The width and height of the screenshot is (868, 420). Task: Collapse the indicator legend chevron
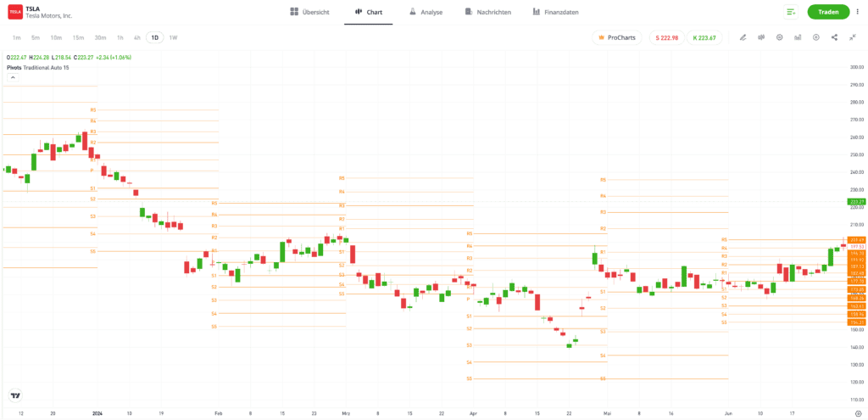tap(13, 77)
